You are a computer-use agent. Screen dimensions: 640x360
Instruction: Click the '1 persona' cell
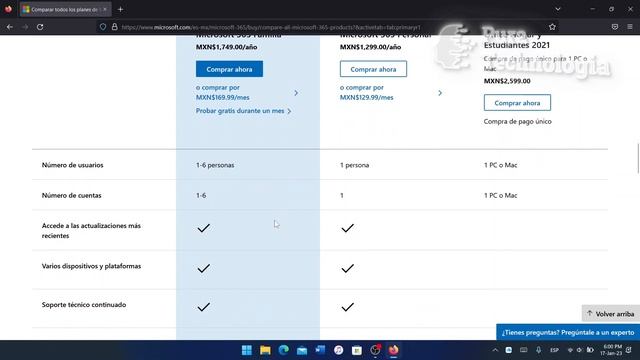click(x=354, y=165)
